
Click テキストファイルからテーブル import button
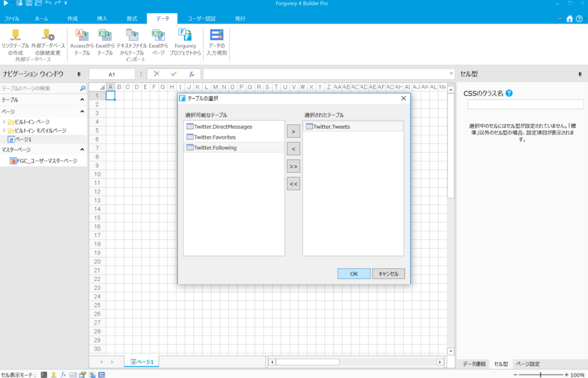(132, 42)
